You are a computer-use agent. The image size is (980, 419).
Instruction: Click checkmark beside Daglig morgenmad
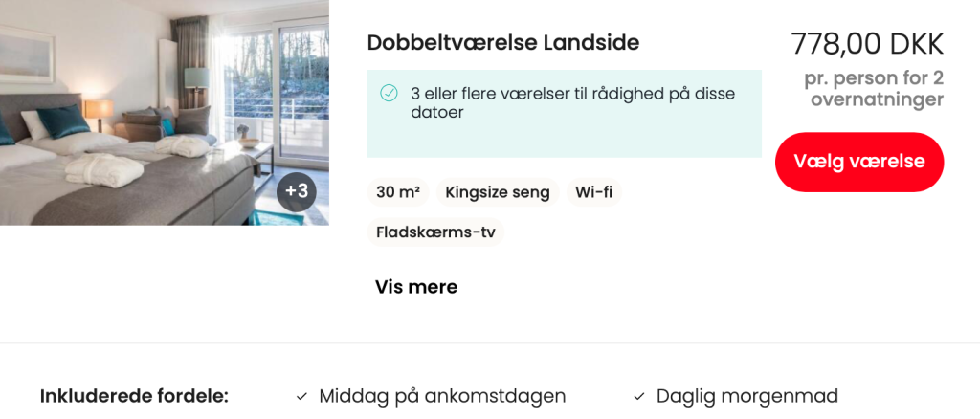(x=639, y=396)
